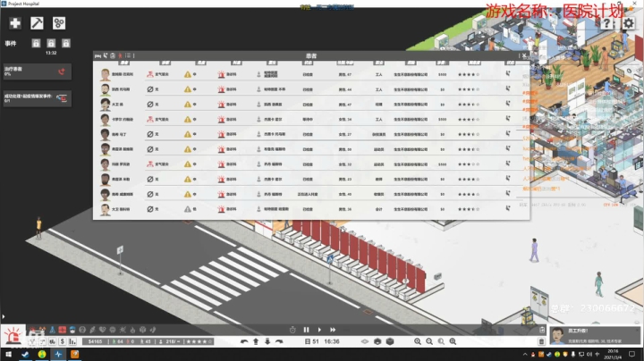The image size is (644, 361).
Task: Close the patient list panel
Action: (524, 55)
